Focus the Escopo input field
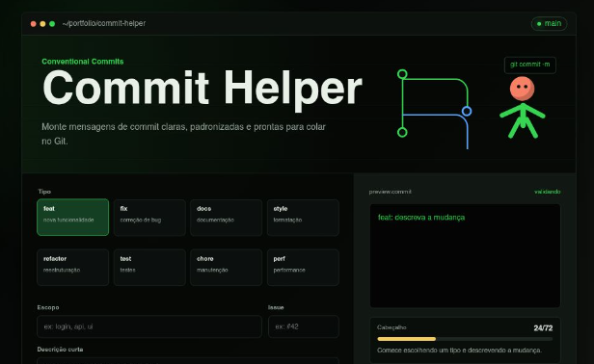Screen dimensions: 594x364 [149, 326]
